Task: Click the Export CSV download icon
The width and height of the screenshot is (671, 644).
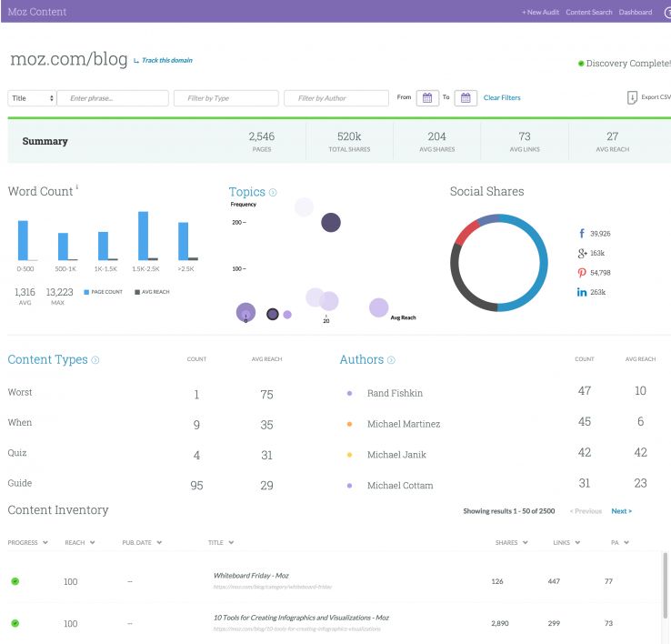Action: coord(632,97)
